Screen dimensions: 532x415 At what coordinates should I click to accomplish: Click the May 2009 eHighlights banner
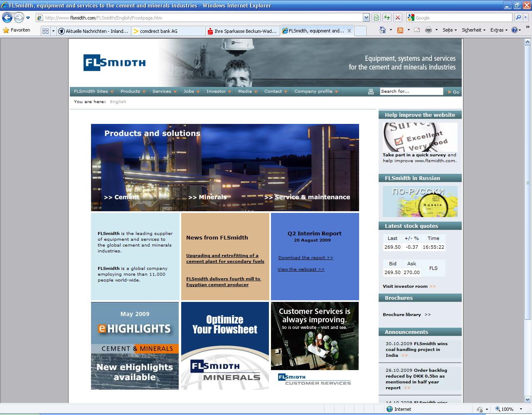(135, 346)
